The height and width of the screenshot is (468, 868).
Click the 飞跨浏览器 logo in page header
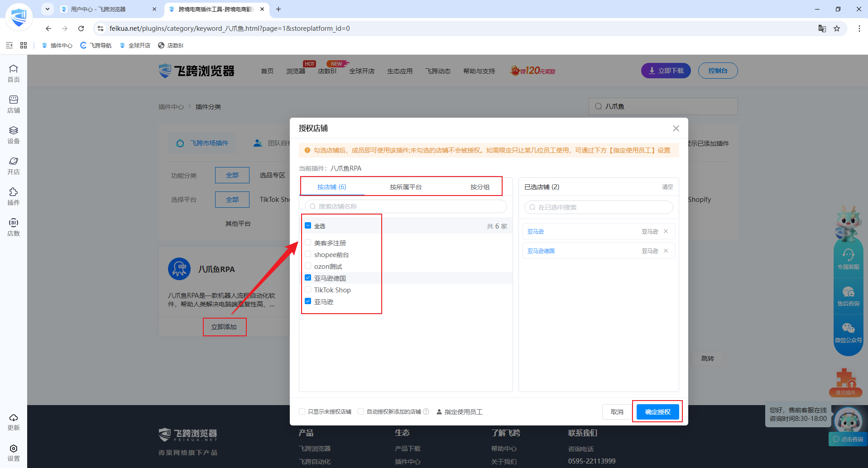tap(197, 71)
